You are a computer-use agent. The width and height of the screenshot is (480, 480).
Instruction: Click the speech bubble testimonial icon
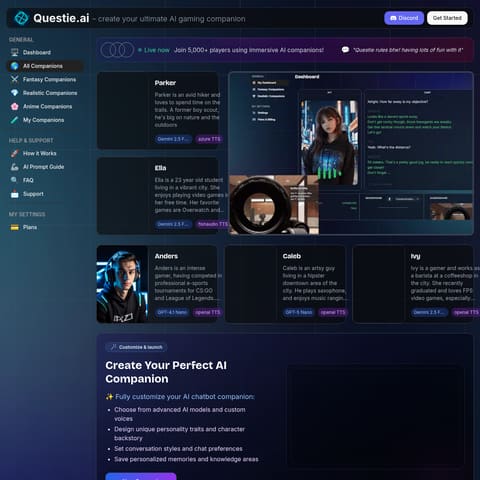click(x=345, y=50)
